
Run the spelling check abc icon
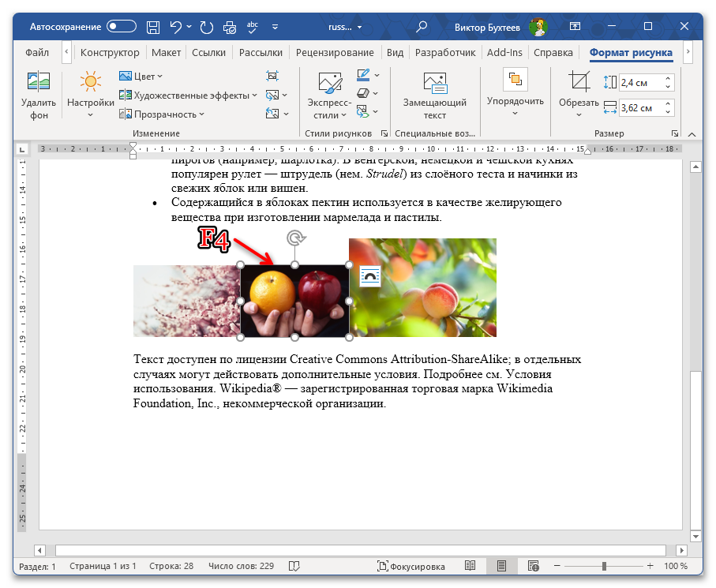point(253,27)
